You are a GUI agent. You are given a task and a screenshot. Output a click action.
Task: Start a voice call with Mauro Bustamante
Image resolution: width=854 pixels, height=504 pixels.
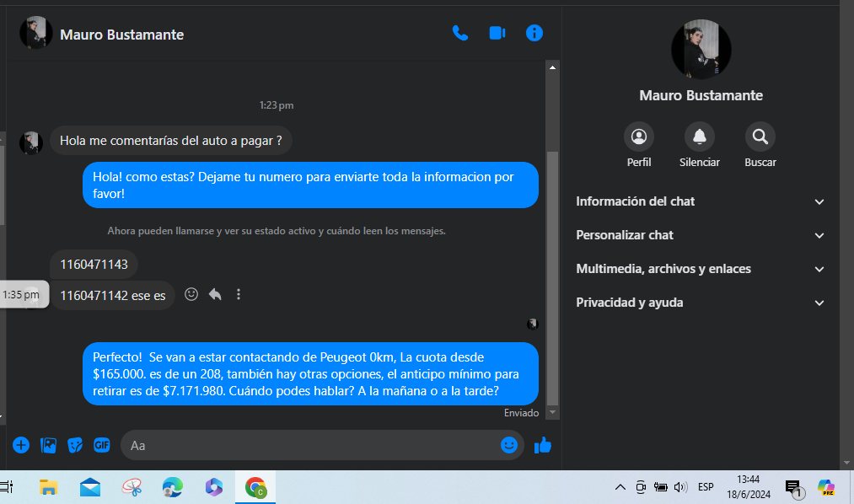[460, 33]
